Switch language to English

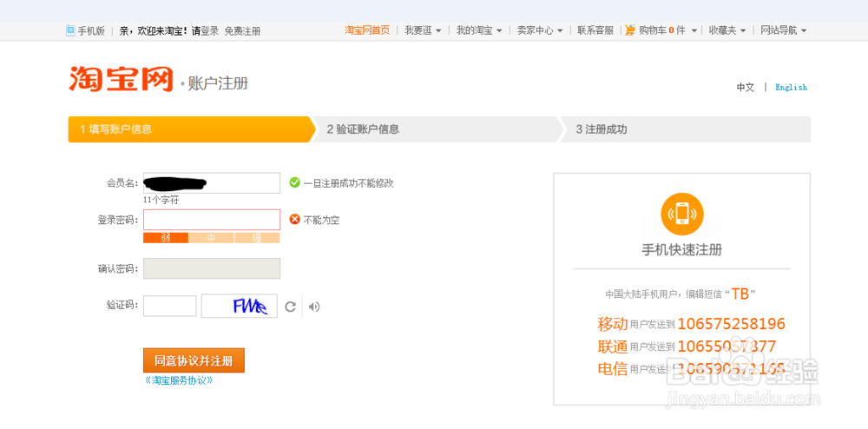pos(791,88)
